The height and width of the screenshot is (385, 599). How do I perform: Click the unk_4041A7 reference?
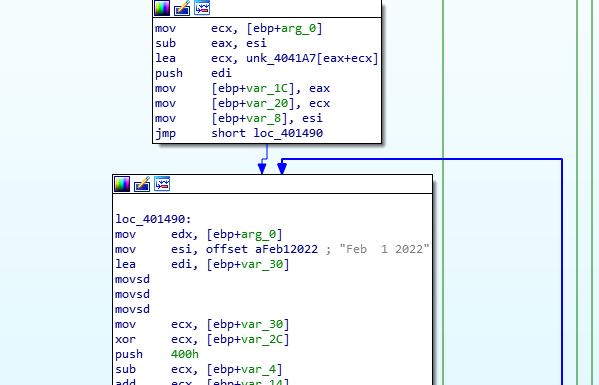pyautogui.click(x=281, y=58)
